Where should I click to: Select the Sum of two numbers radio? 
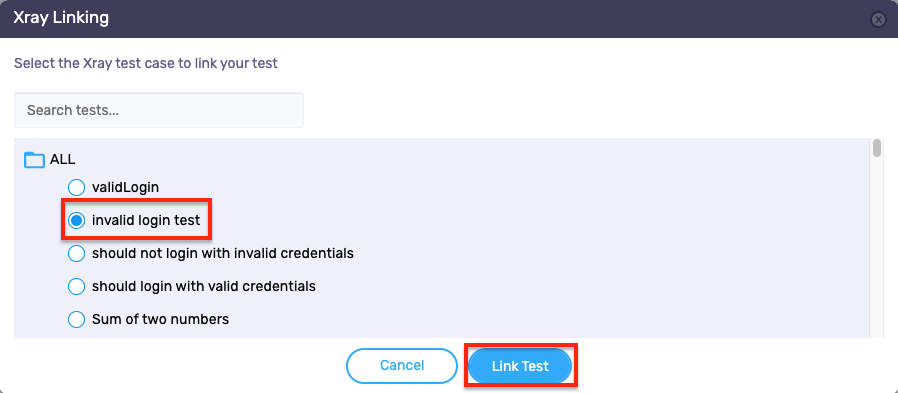point(76,319)
